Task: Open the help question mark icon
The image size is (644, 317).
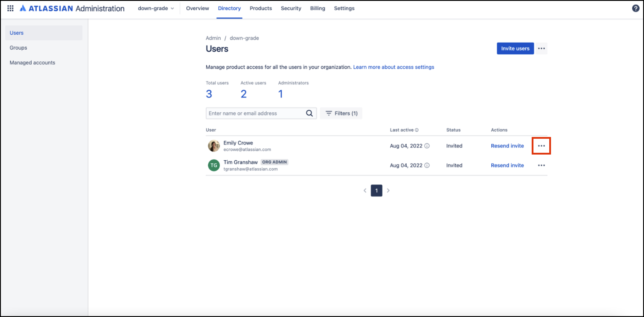Action: (635, 8)
